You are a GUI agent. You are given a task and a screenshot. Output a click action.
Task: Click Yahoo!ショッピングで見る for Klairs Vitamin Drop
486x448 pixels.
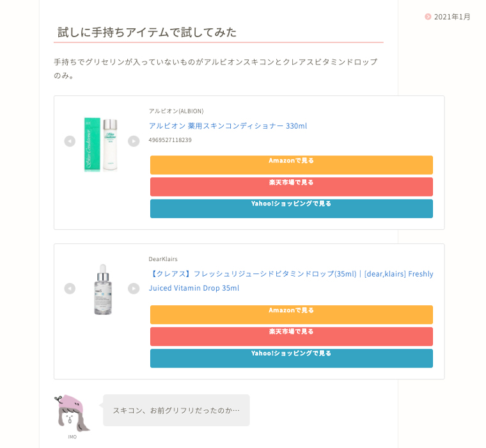point(292,358)
